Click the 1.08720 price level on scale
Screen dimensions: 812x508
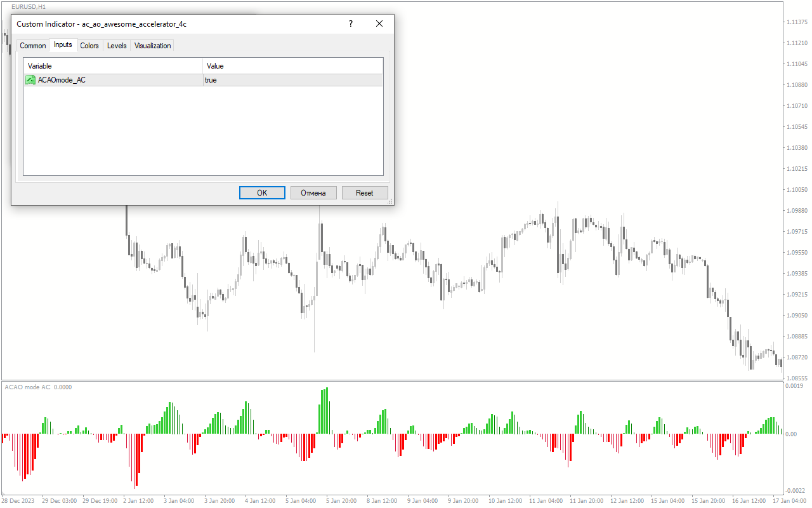(x=797, y=358)
